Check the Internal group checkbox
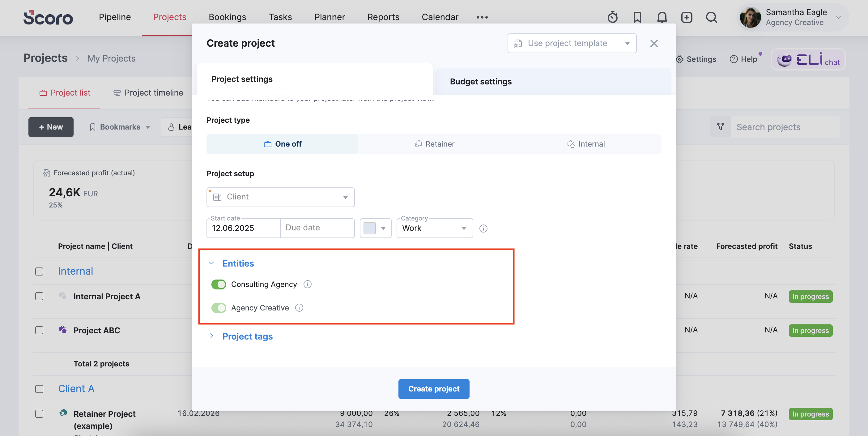 tap(39, 271)
